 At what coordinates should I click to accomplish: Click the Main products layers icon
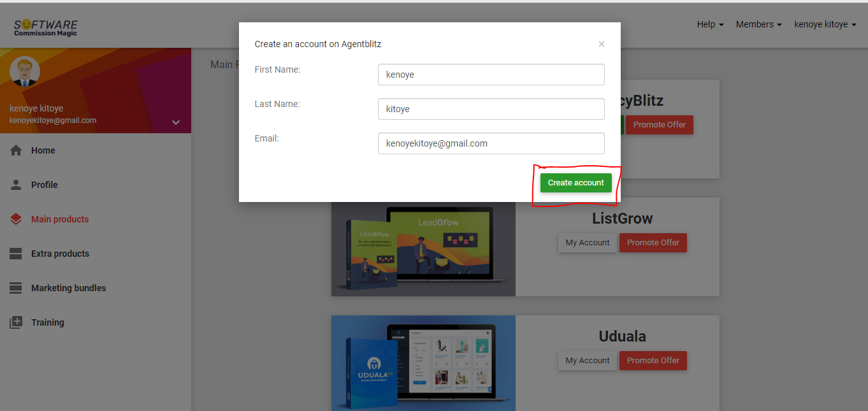tap(16, 219)
